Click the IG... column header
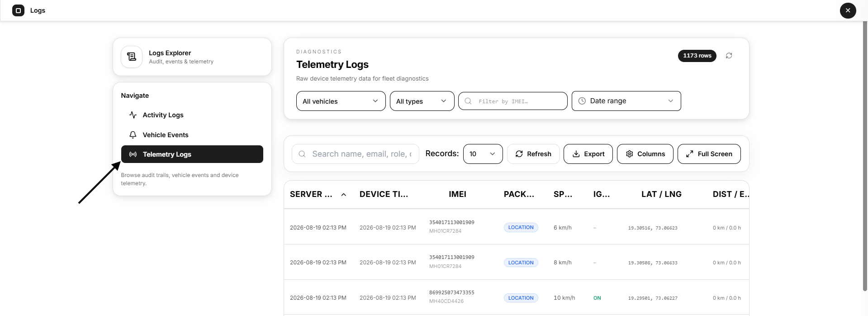 click(602, 194)
